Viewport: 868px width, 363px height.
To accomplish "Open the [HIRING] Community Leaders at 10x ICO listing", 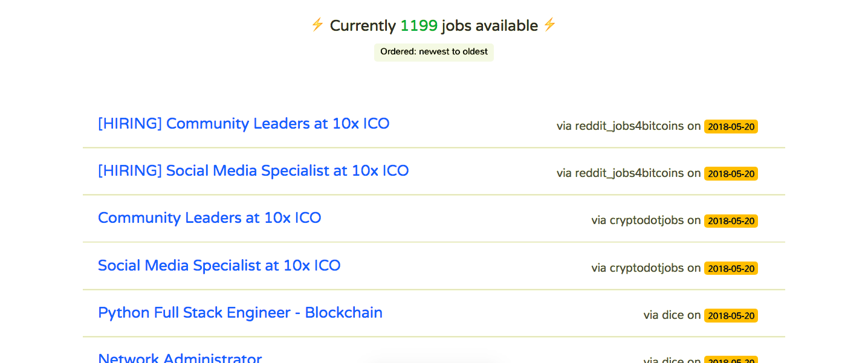I will point(244,123).
